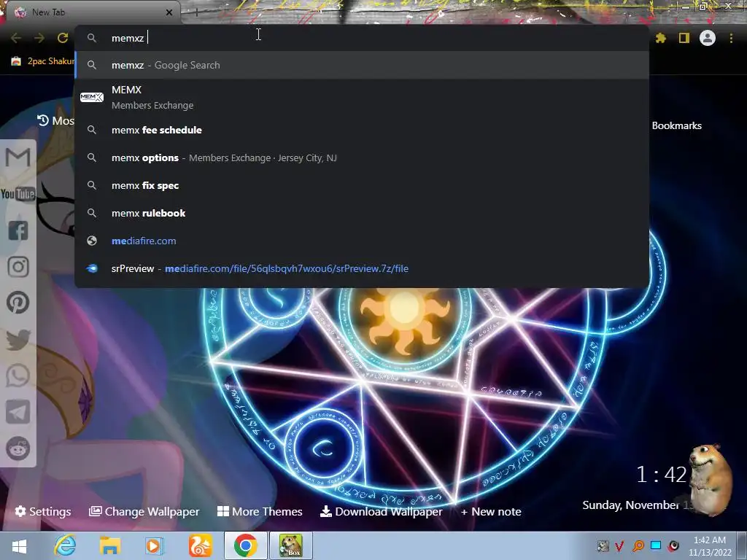747x560 pixels.
Task: Open Reddit from the sidebar
Action: click(18, 448)
